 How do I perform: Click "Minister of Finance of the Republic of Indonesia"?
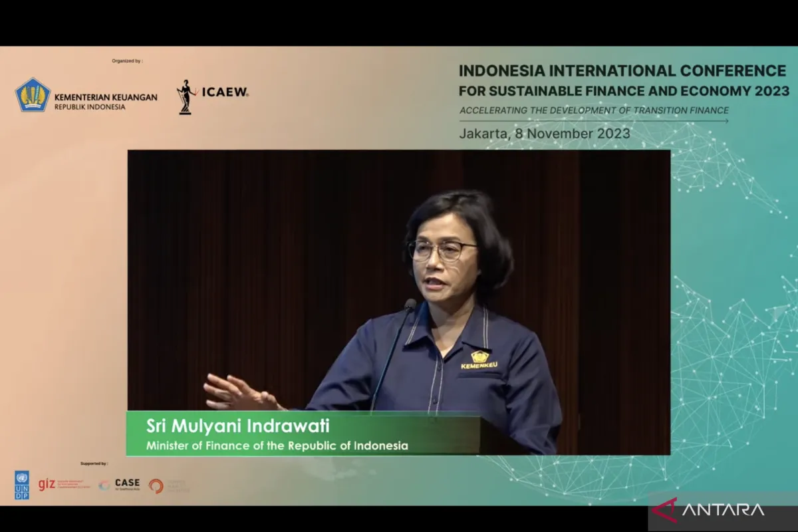[277, 446]
